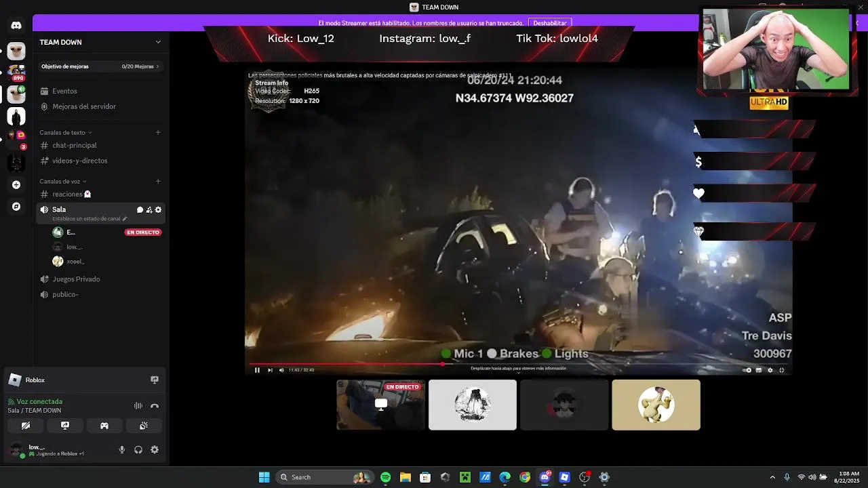The image size is (868, 488).
Task: Click the taskbar Search field
Action: [325, 477]
